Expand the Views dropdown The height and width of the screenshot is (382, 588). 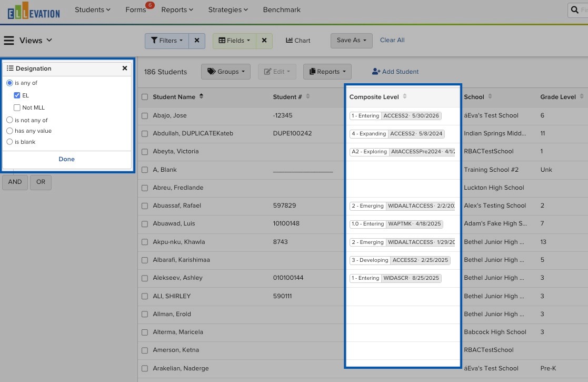tap(36, 41)
